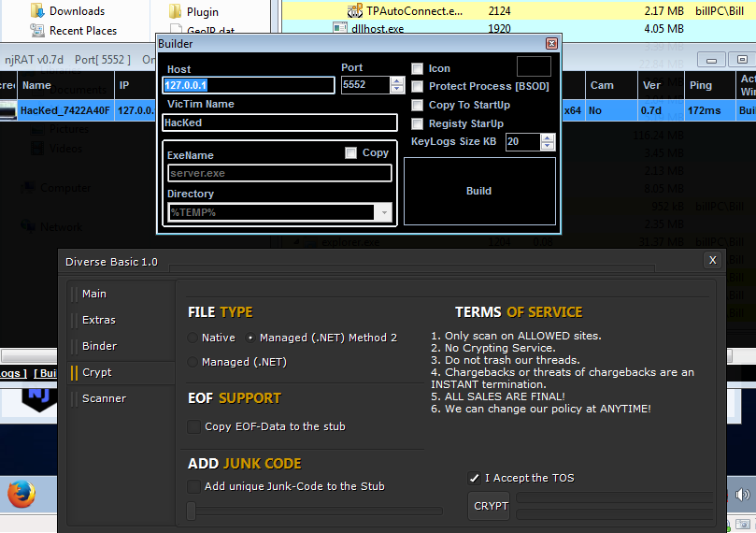Click the HacKed_7422A40F client screen icon
This screenshot has height=533, width=756.
(x=8, y=110)
